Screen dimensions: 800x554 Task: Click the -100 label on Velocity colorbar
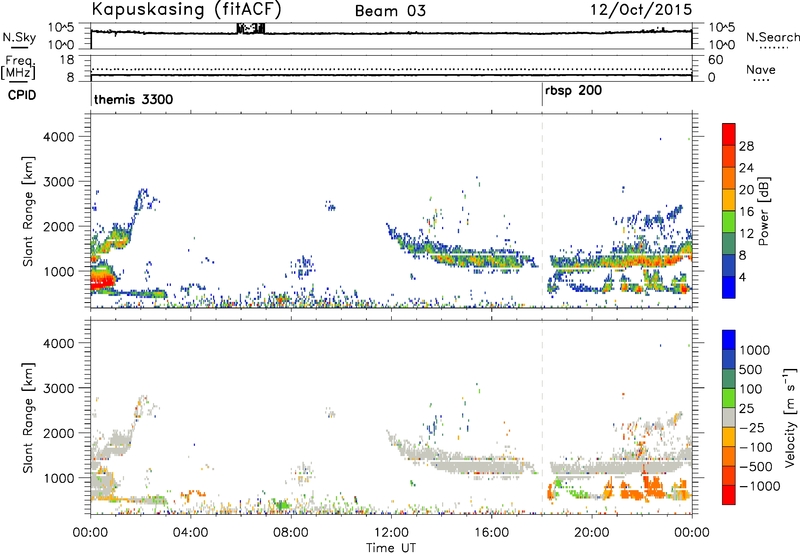coord(756,447)
